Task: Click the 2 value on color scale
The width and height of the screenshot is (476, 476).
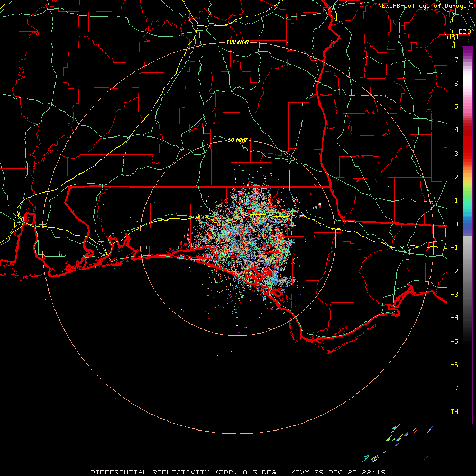Action: pyautogui.click(x=456, y=177)
